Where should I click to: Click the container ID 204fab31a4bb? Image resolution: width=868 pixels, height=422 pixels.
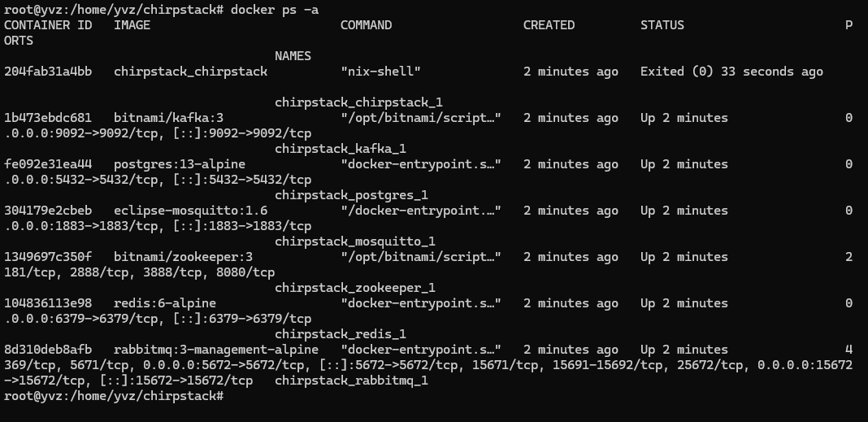(48, 72)
